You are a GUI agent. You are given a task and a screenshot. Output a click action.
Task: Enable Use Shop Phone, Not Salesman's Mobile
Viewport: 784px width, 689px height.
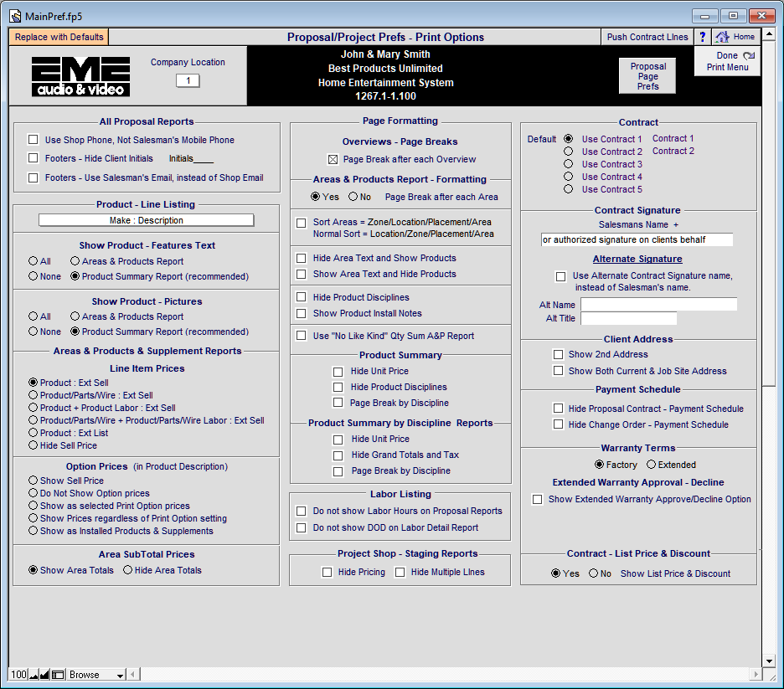pyautogui.click(x=34, y=140)
